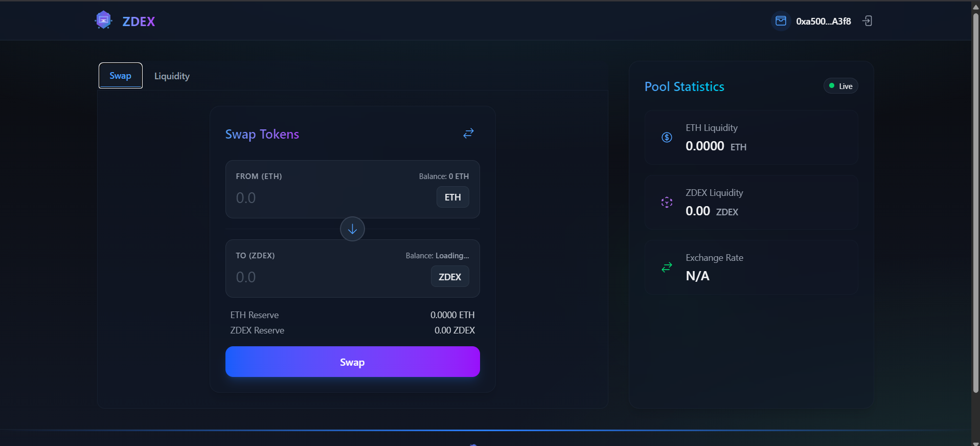Focus the FROM (ETH) amount field

[332, 198]
